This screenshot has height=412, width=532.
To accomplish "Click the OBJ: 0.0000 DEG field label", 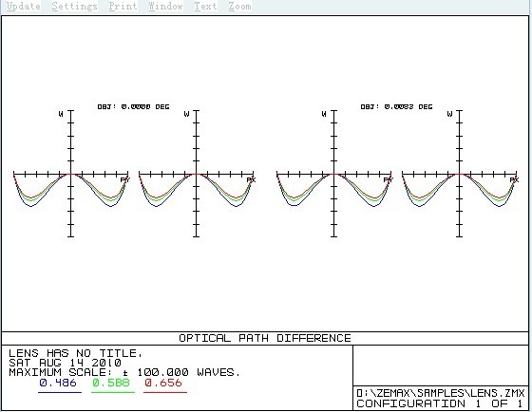I will coord(133,107).
